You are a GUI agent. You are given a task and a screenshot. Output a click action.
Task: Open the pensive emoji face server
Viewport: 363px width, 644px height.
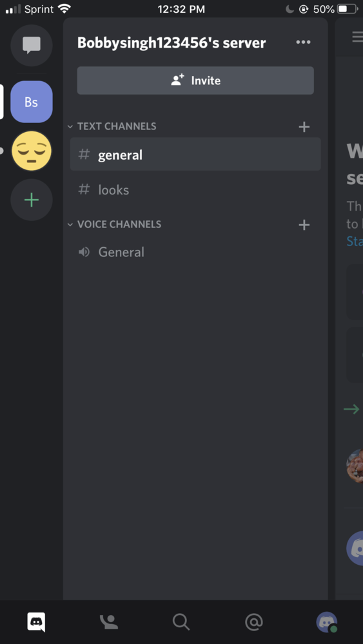tap(32, 151)
